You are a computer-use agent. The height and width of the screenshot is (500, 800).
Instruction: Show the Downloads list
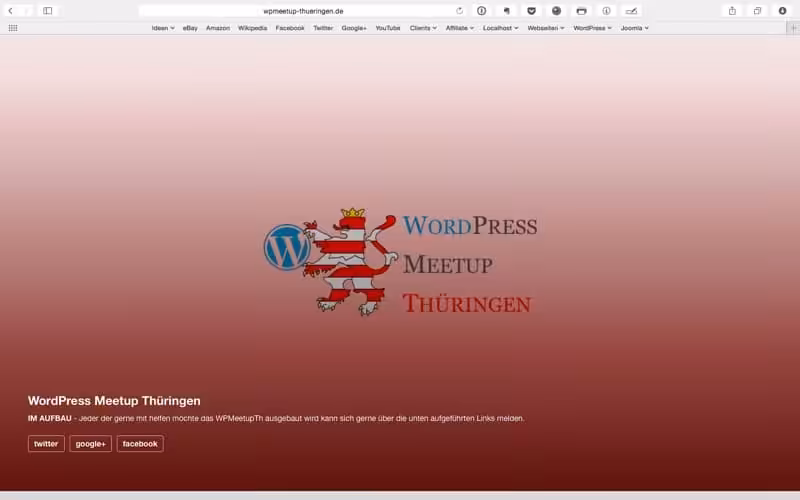point(782,11)
